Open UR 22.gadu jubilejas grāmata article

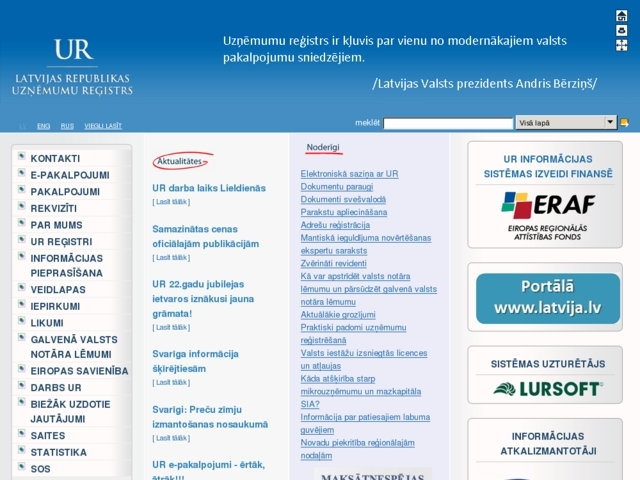click(x=203, y=299)
